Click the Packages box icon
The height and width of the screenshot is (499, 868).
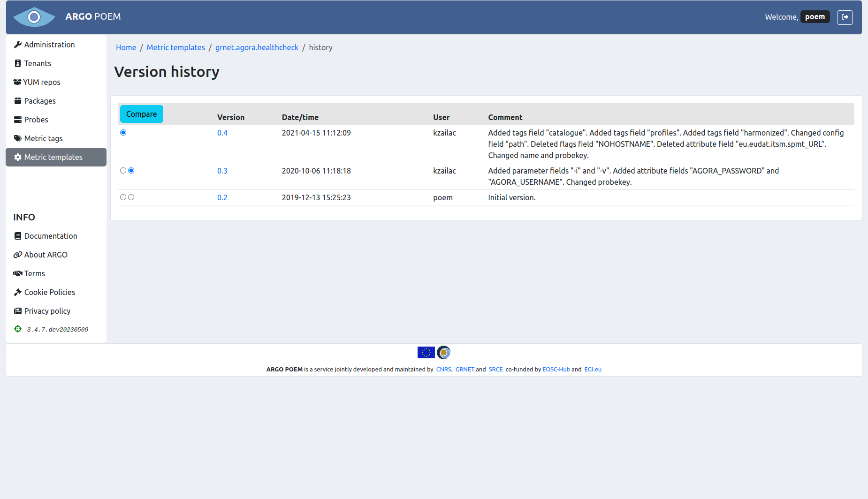(x=18, y=100)
